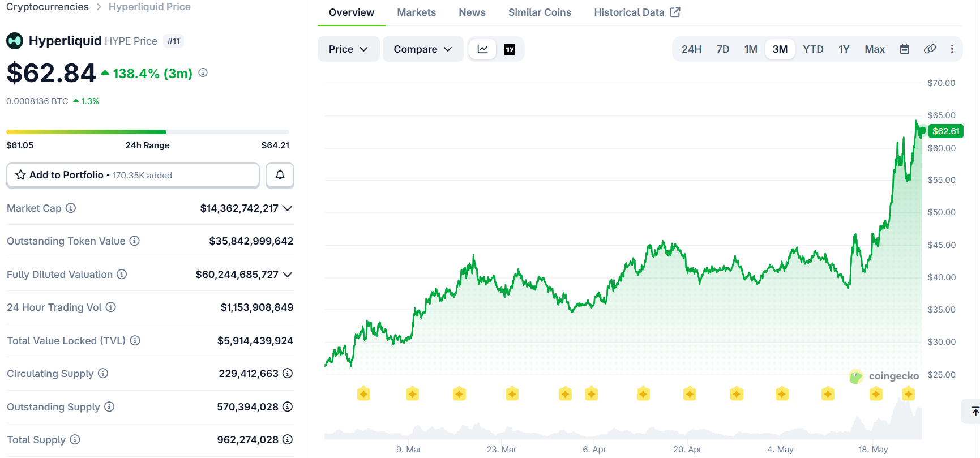Viewport: 980px width, 458px height.
Task: Click the price alert bell icon
Action: [x=280, y=175]
